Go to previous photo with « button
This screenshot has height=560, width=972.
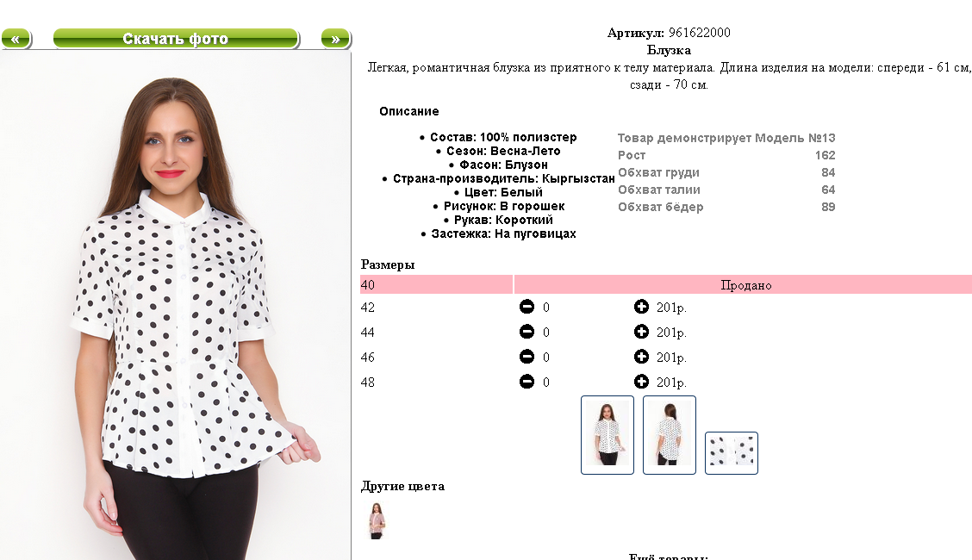pyautogui.click(x=16, y=39)
